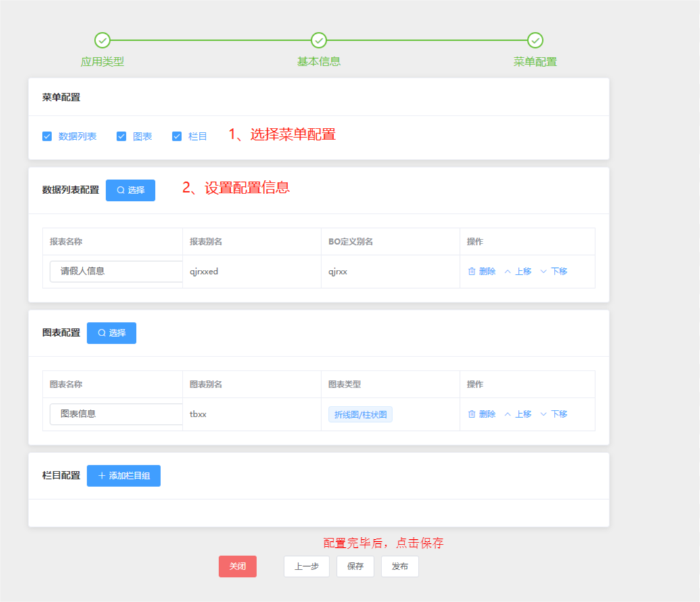Click the 下移 down arrow in the 图表信息 row
This screenshot has width=700, height=602.
(x=543, y=414)
